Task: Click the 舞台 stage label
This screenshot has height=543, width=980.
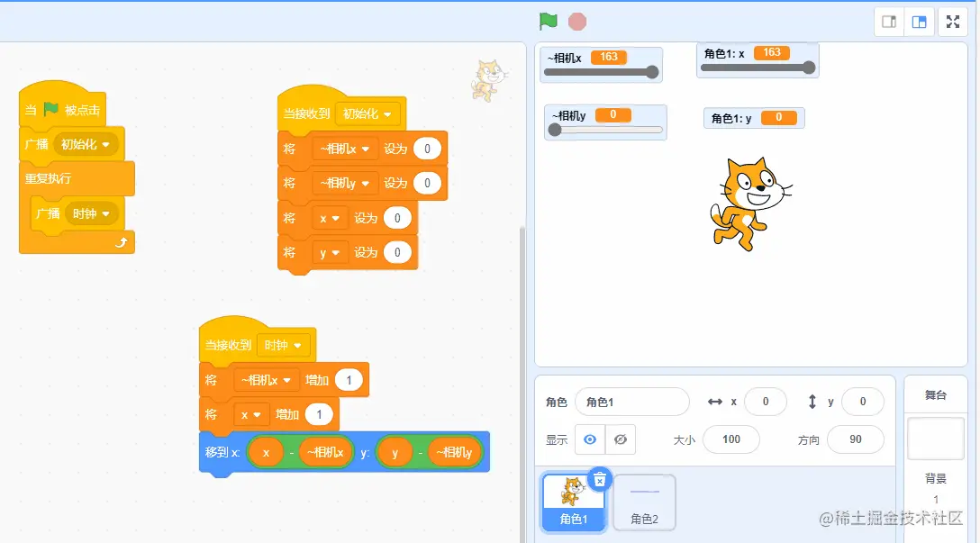Action: pyautogui.click(x=936, y=395)
